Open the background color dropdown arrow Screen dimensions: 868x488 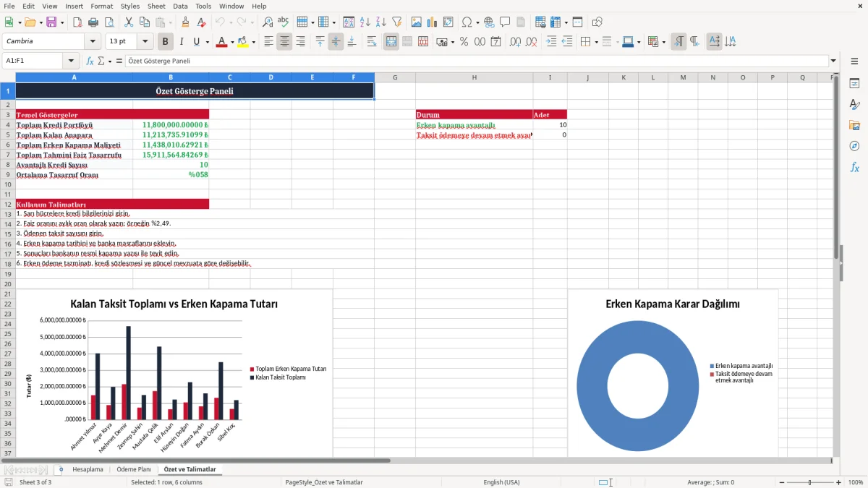coord(252,42)
